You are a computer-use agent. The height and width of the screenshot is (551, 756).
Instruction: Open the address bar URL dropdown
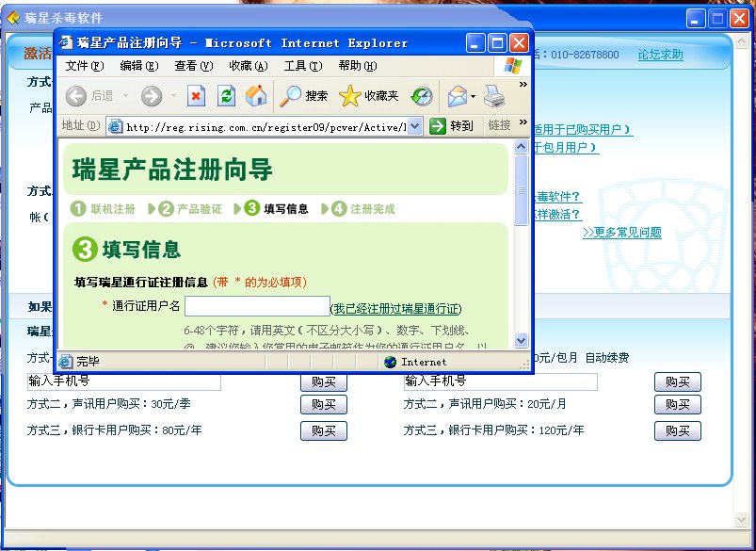[415, 126]
